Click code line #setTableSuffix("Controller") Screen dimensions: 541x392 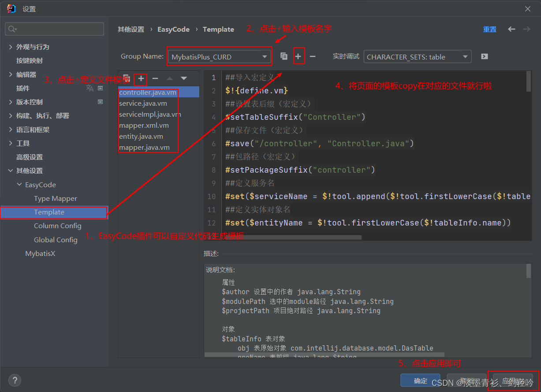pyautogui.click(x=295, y=117)
